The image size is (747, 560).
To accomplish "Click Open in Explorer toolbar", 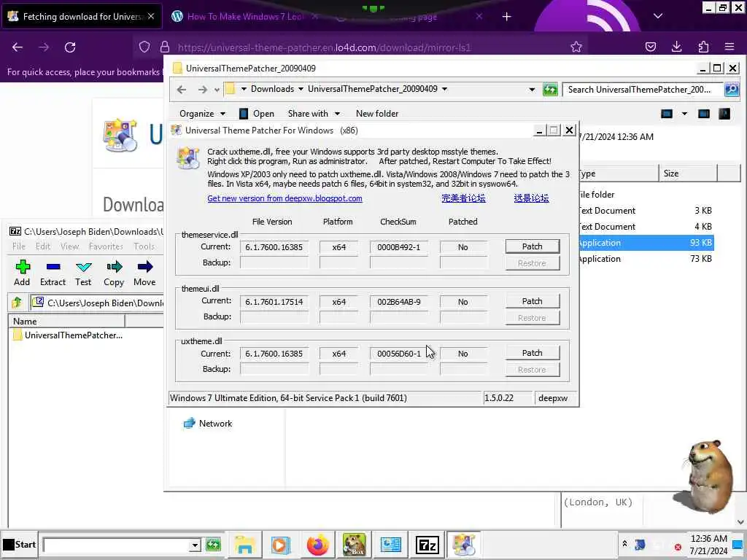I will coord(257,113).
